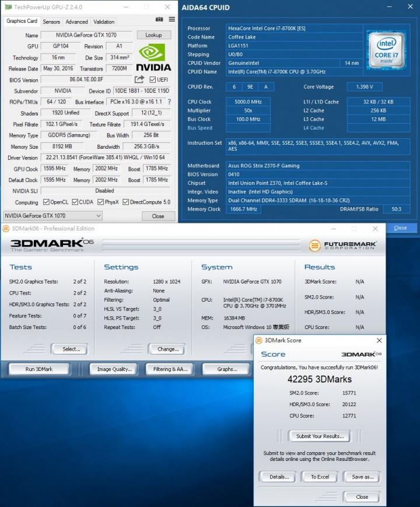
Task: Click the Multiplier value 50x
Action: point(248,111)
